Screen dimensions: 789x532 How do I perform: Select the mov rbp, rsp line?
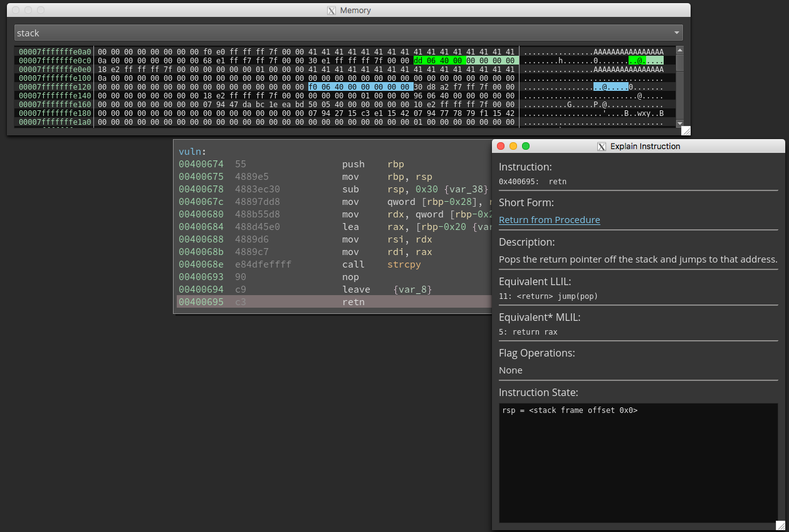point(334,177)
